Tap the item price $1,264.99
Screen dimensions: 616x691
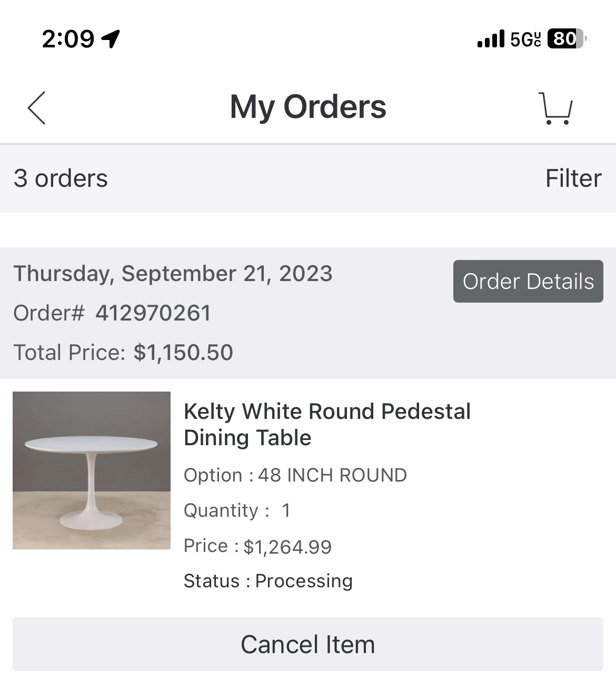[287, 546]
